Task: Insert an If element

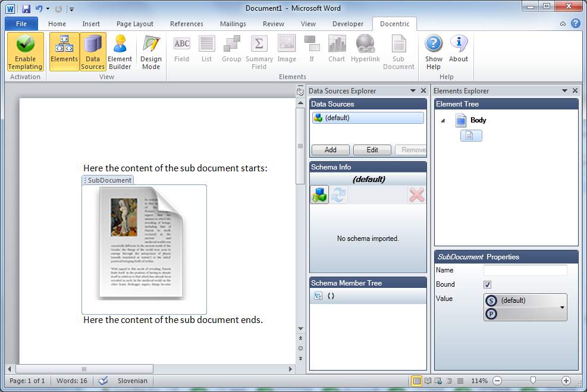Action: [312, 49]
